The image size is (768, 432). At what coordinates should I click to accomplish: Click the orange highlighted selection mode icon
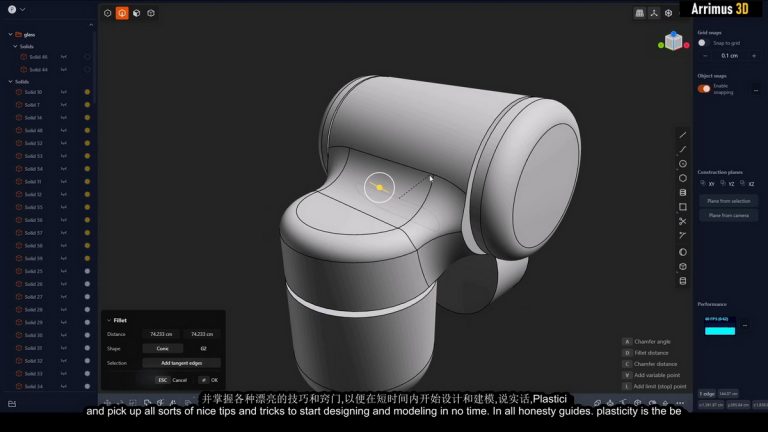coord(122,13)
